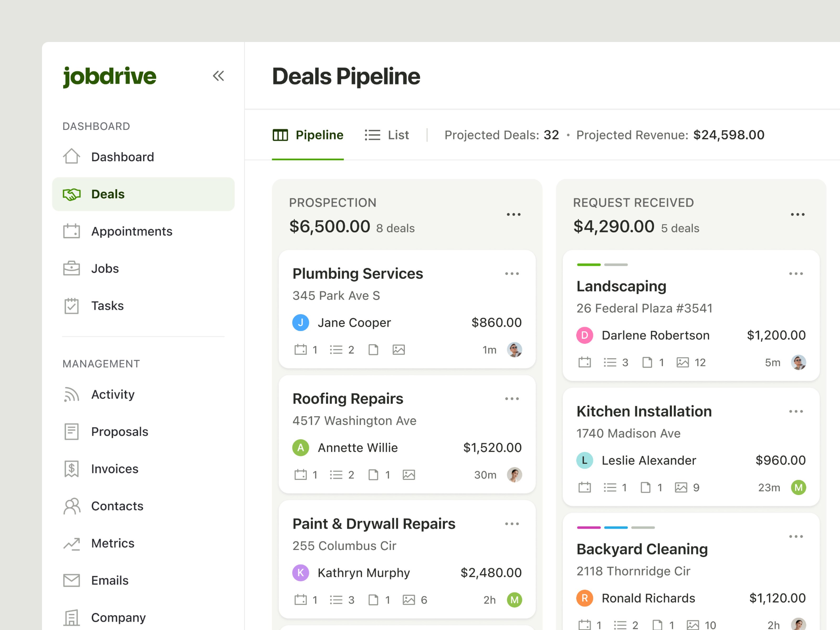Click the Request Received total $4,290.00
Screen dimensions: 840x630
[614, 227]
